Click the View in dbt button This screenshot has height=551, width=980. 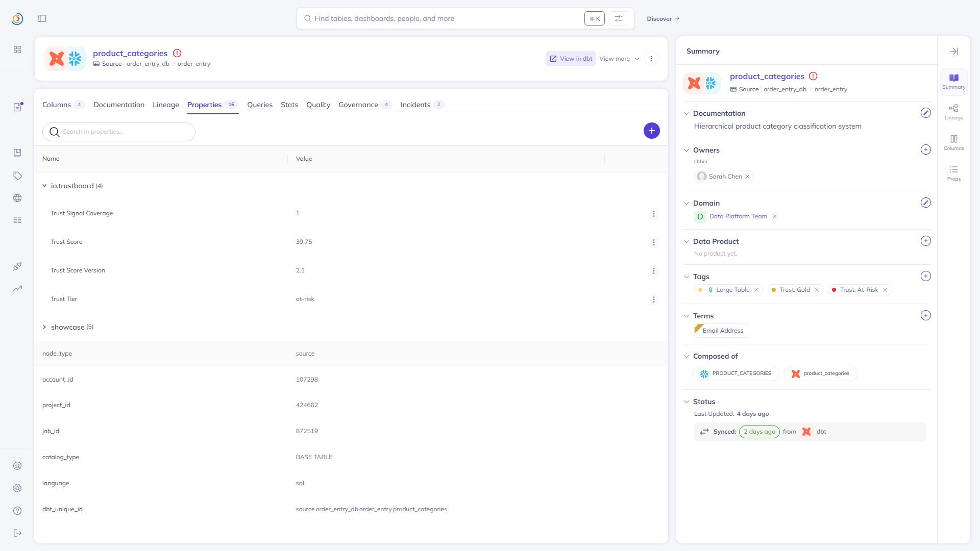coord(571,59)
